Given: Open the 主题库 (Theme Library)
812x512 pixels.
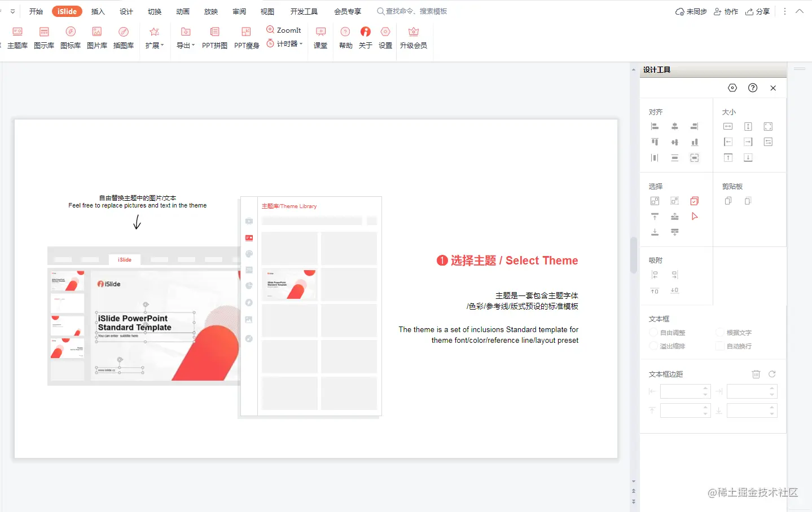Looking at the screenshot, I should coord(17,37).
